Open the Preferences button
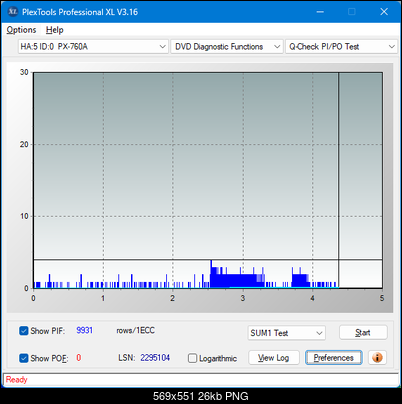The width and height of the screenshot is (402, 404). (x=334, y=358)
